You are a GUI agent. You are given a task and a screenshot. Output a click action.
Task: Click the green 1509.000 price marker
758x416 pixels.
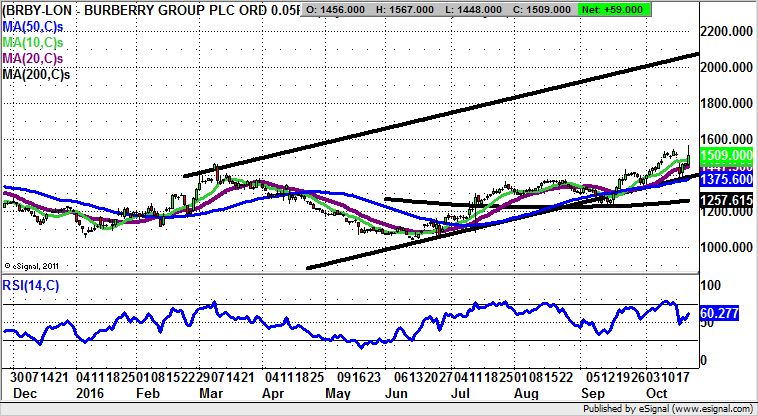[x=726, y=156]
